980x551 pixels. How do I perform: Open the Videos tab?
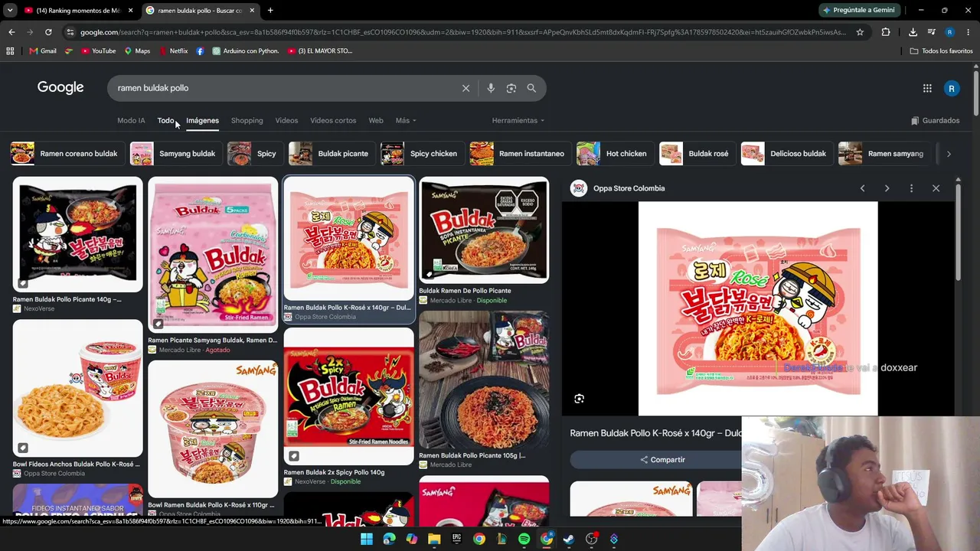(x=286, y=120)
